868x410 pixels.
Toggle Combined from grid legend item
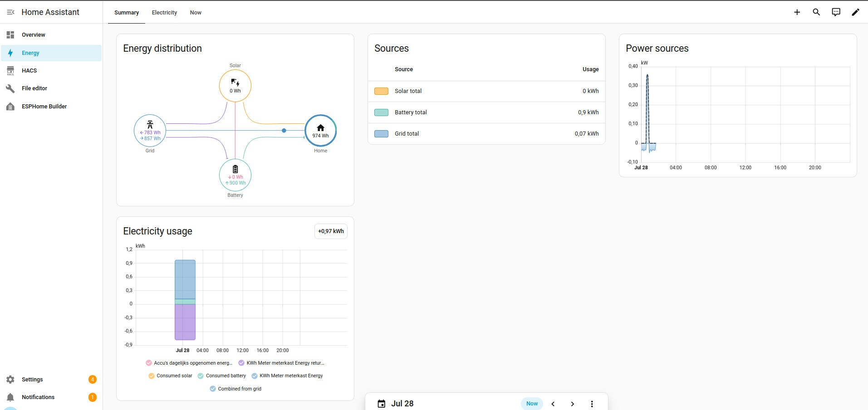click(x=235, y=389)
